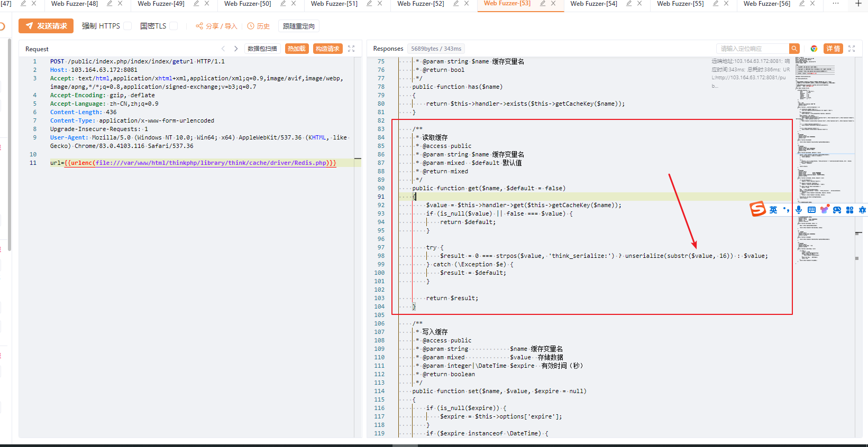This screenshot has height=447, width=868.
Task: Rename the Web Fuzzer-[53] tab via pencil icon
Action: point(543,3)
